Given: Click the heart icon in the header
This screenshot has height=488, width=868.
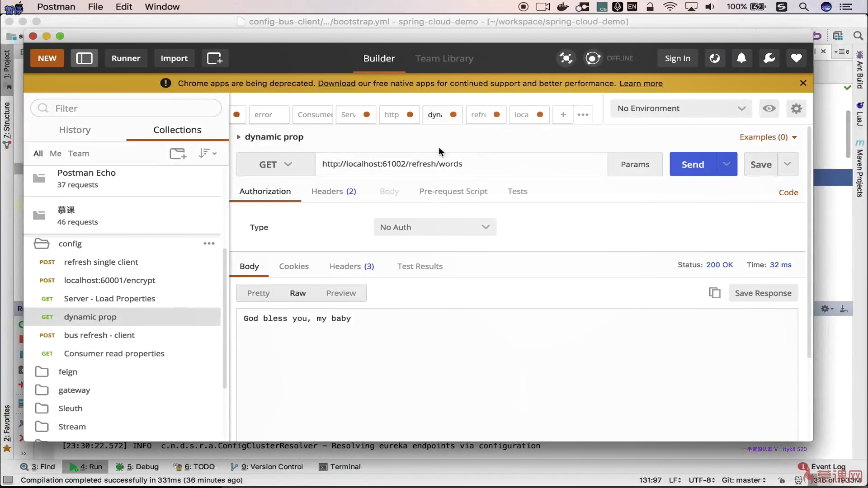Looking at the screenshot, I should [x=796, y=58].
